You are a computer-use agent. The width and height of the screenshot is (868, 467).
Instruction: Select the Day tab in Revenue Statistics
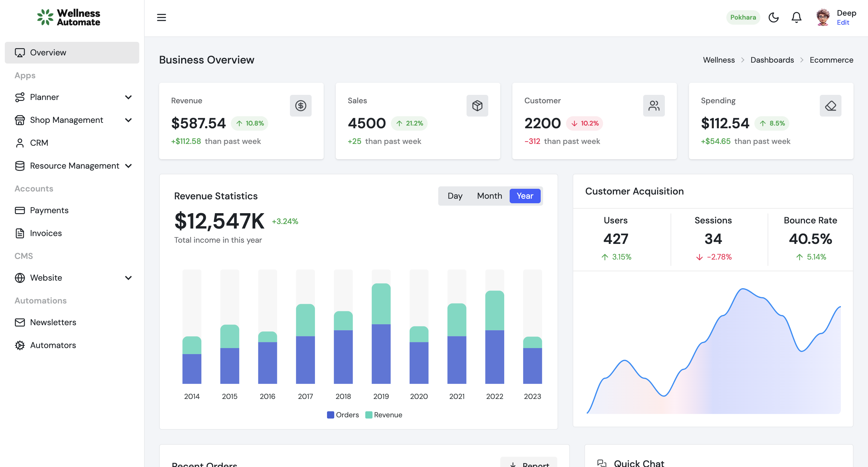point(455,196)
